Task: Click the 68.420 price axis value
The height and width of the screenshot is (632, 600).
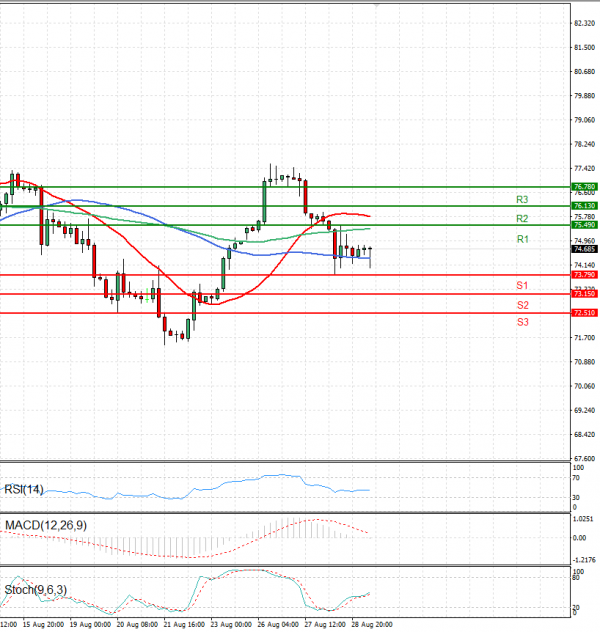Action: point(584,434)
